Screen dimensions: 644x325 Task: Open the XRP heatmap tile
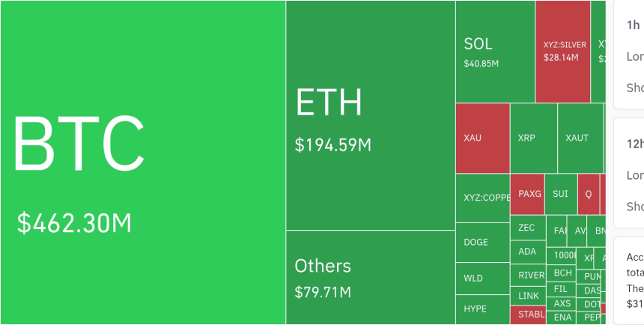click(533, 139)
